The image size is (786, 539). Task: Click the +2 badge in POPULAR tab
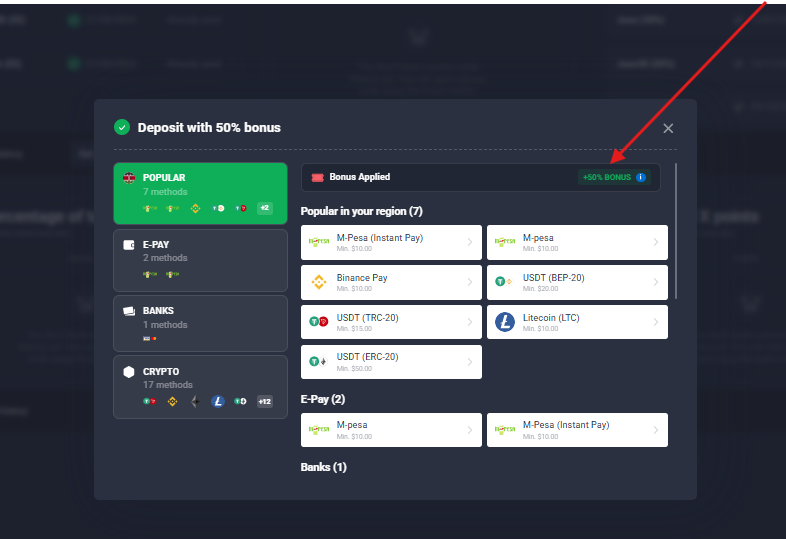265,208
